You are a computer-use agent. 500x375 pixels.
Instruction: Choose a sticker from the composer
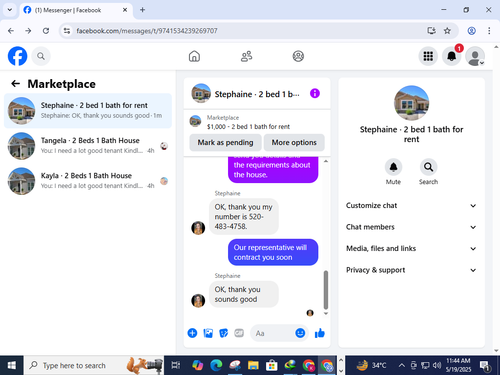point(224,333)
